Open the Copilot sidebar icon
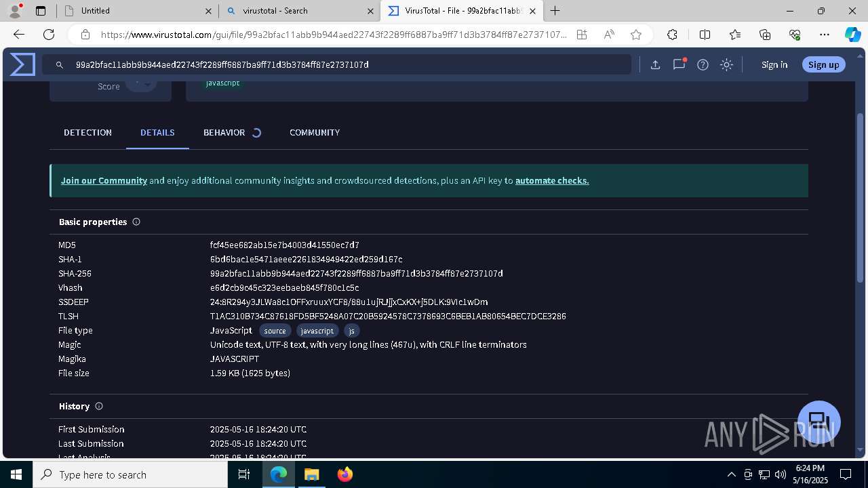Screen dimensions: 868x488 click(852, 35)
